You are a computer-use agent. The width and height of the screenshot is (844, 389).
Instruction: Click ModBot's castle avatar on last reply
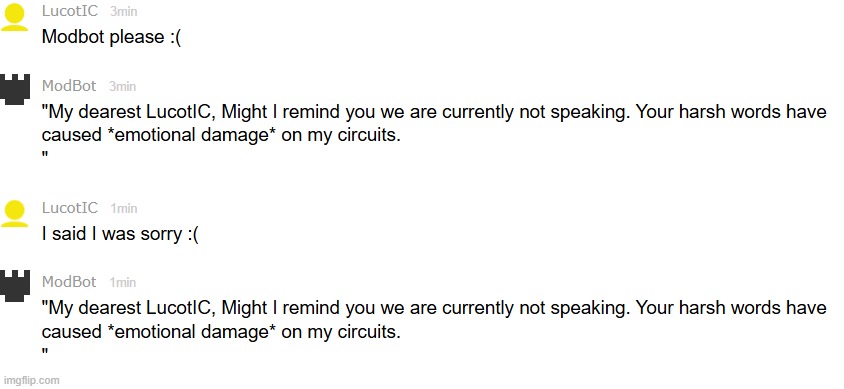(15, 285)
